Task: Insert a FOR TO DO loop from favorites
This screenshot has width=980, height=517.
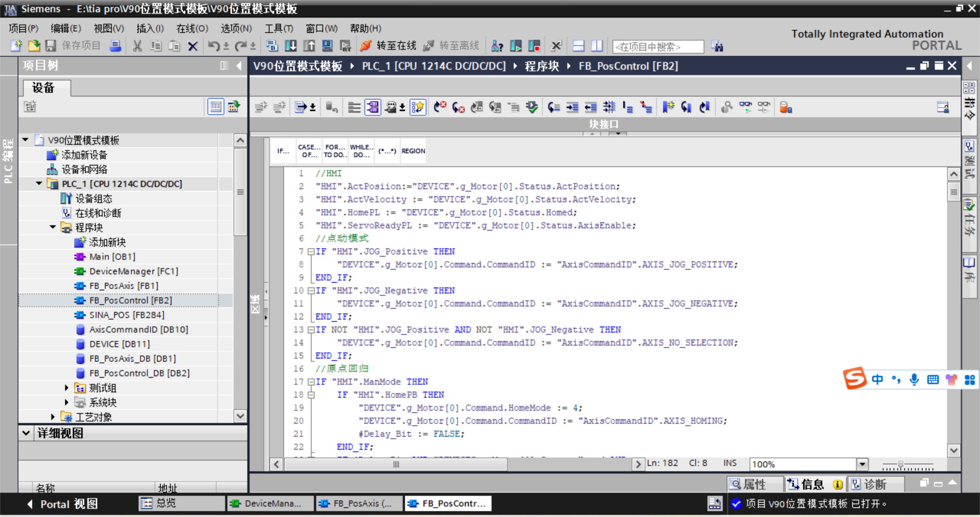Action: click(335, 151)
